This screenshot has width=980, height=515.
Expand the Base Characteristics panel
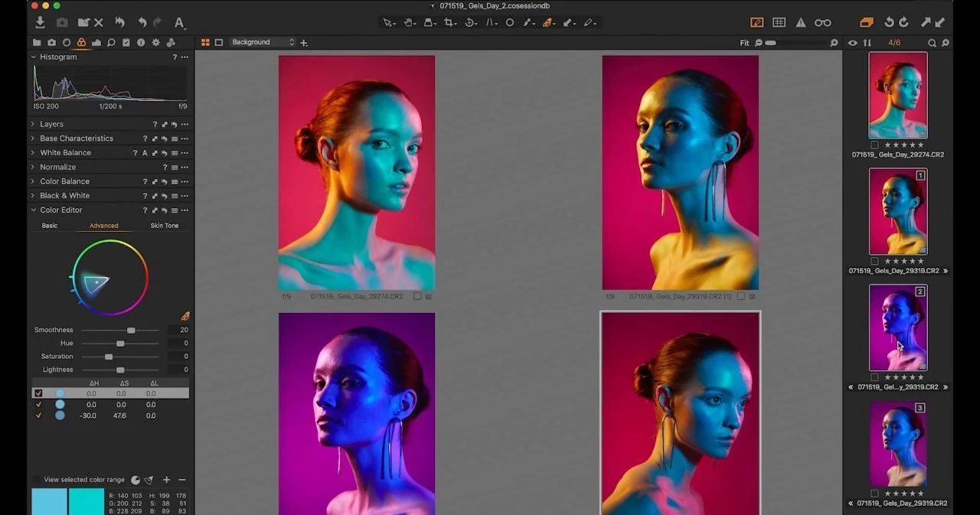coord(33,139)
